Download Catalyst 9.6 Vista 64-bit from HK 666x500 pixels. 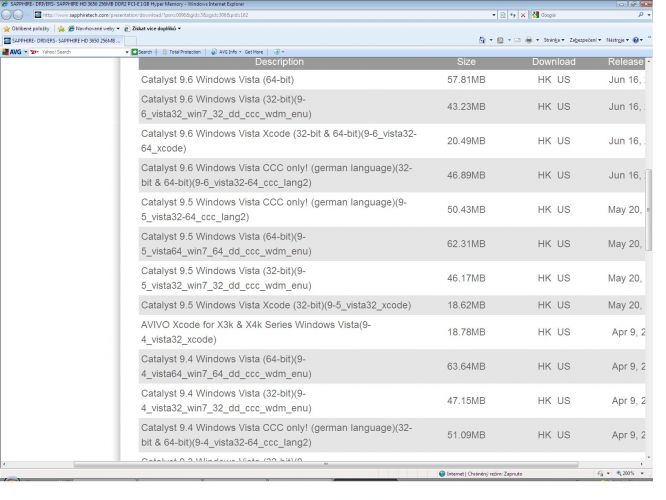(544, 80)
